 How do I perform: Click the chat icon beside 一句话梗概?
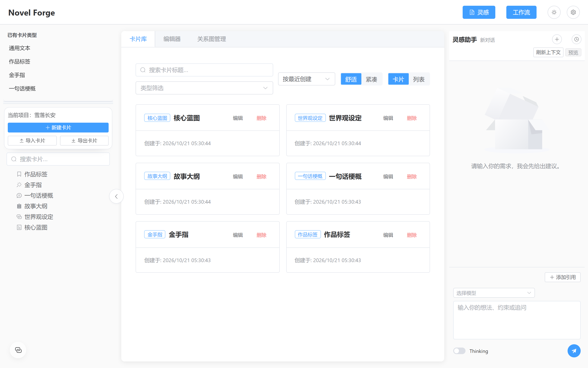coord(19,195)
